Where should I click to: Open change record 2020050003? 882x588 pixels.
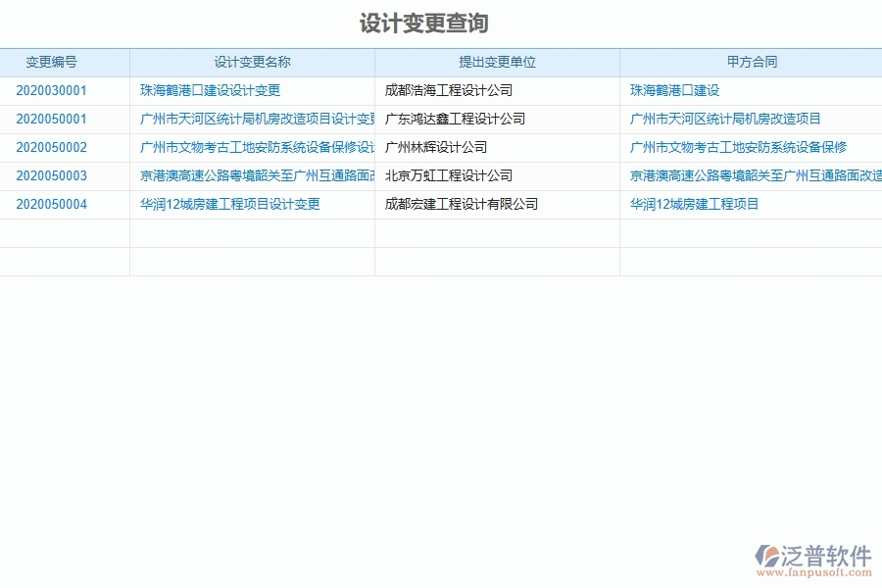click(x=52, y=175)
